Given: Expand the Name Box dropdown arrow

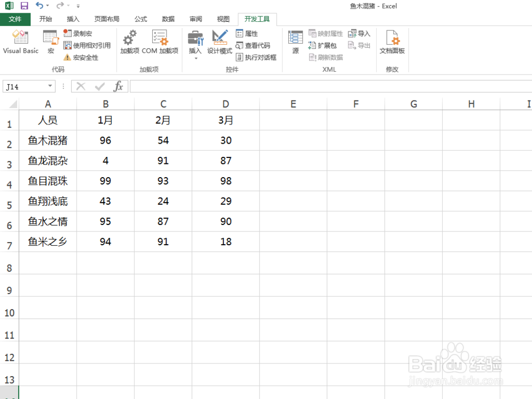Looking at the screenshot, I should (x=50, y=86).
